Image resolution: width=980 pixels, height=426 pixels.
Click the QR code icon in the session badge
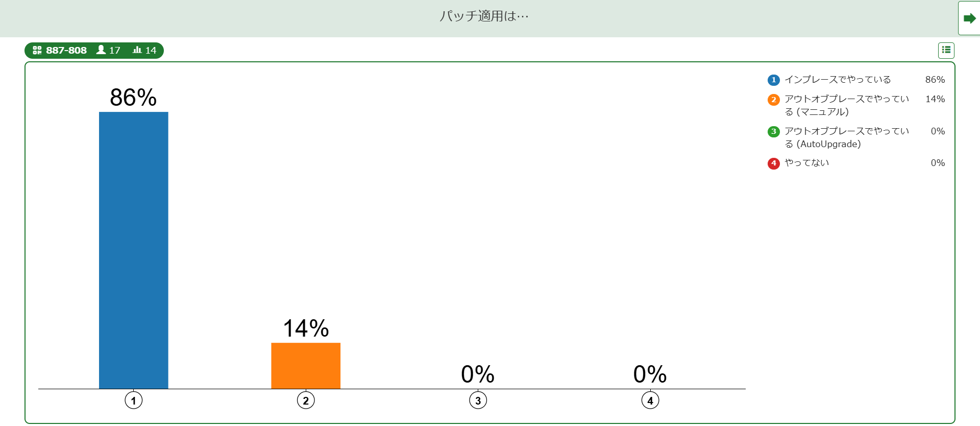[x=37, y=50]
